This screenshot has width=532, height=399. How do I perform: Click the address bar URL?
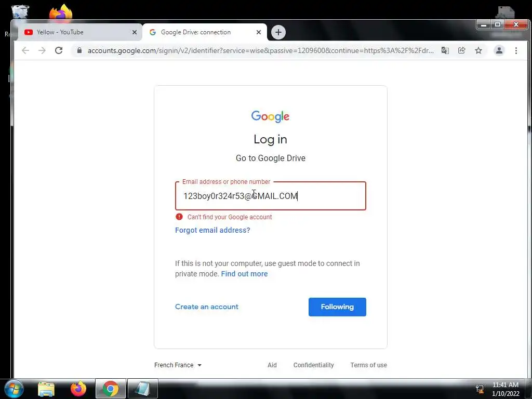pyautogui.click(x=261, y=50)
